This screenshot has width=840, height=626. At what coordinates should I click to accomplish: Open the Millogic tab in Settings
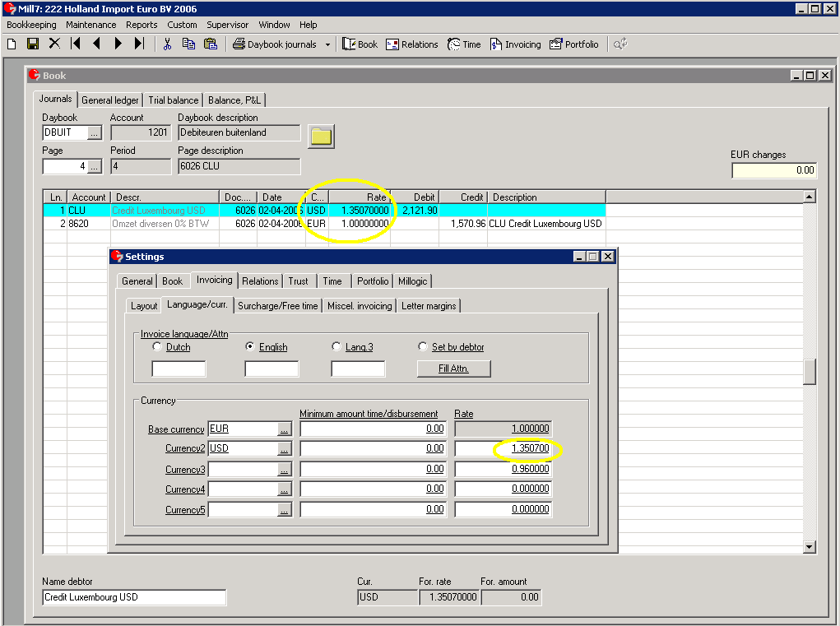(x=412, y=281)
